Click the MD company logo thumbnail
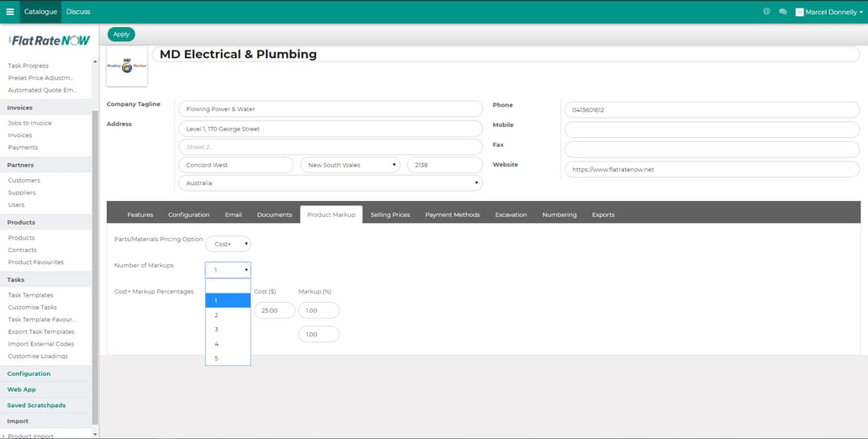Viewport: 868px width, 439px height. [127, 67]
